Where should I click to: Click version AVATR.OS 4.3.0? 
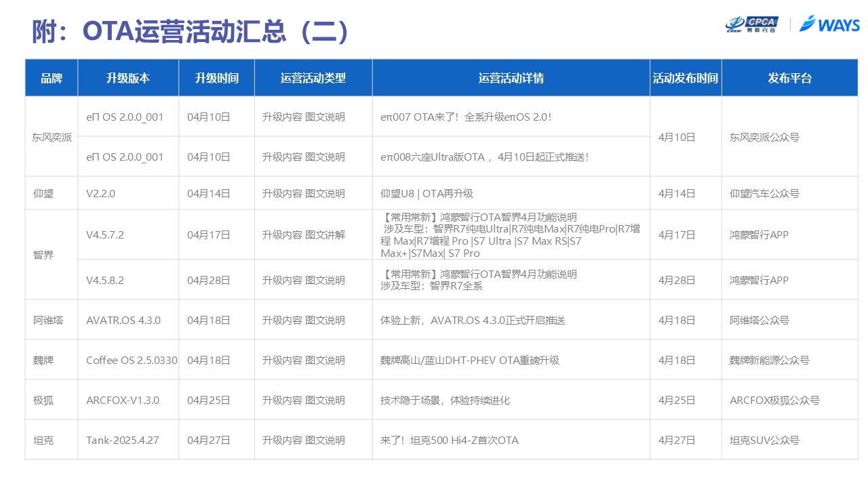123,320
